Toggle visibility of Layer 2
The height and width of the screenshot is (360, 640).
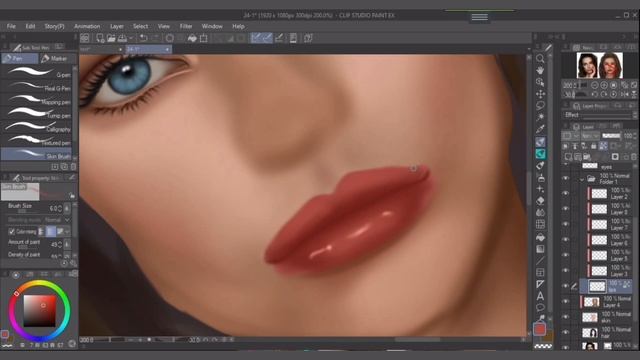[566, 193]
